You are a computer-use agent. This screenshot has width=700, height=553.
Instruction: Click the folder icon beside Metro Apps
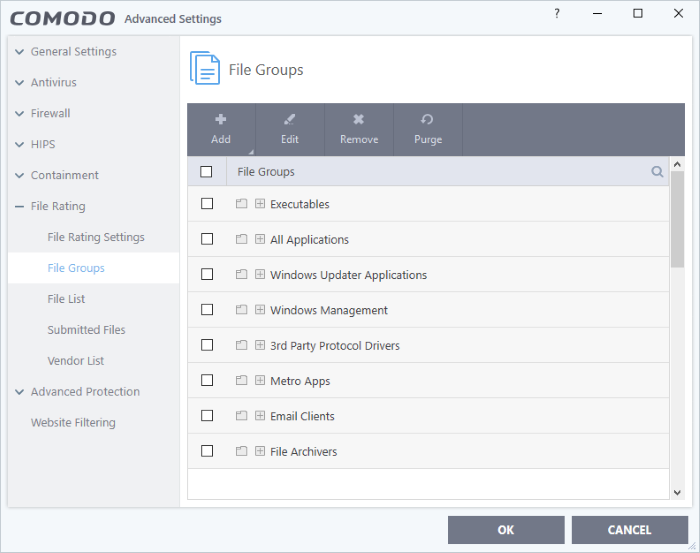point(242,380)
